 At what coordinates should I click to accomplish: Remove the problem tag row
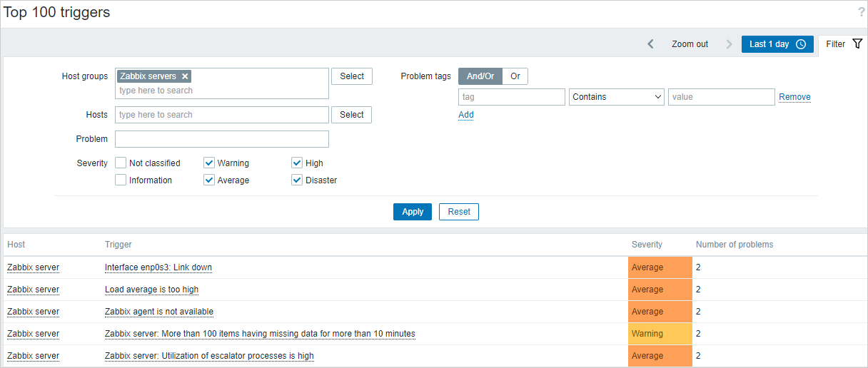(x=794, y=97)
